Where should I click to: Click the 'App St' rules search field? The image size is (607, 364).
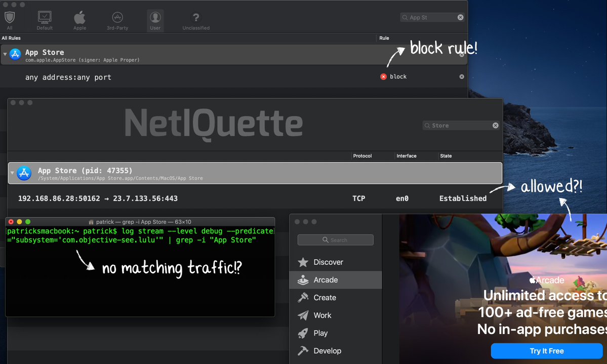[432, 17]
